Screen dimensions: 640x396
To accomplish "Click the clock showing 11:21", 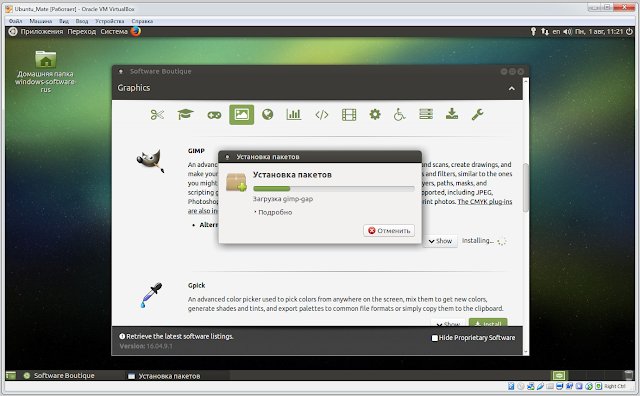I will click(599, 31).
